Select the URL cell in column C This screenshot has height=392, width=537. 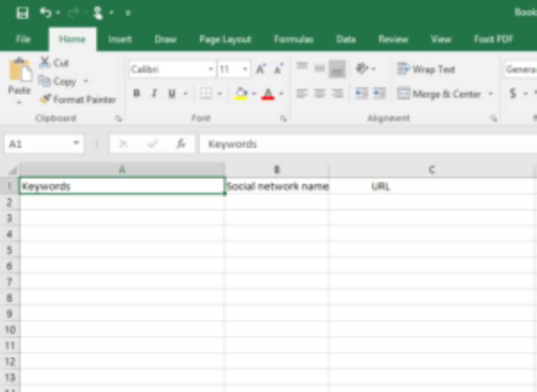[432, 186]
